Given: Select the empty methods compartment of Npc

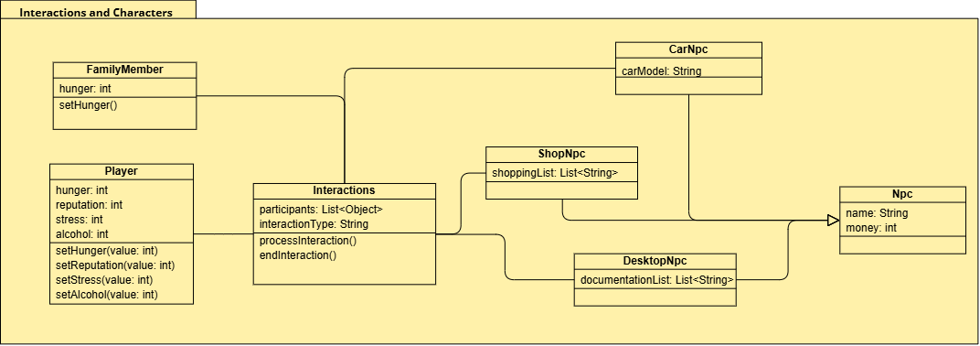Looking at the screenshot, I should [x=902, y=244].
